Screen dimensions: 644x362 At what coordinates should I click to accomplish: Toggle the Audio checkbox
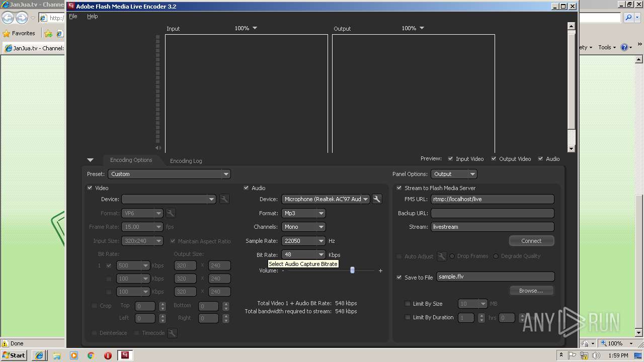[x=247, y=188]
